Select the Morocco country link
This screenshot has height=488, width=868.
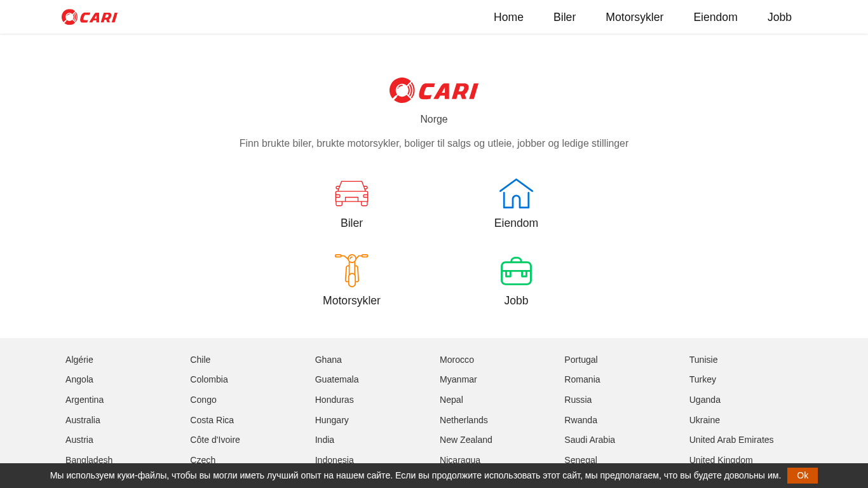pos(457,360)
